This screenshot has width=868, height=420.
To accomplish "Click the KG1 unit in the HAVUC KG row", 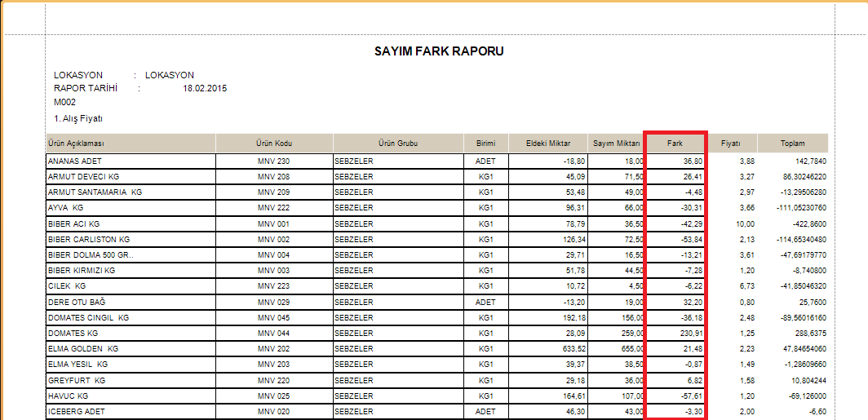I will (486, 396).
